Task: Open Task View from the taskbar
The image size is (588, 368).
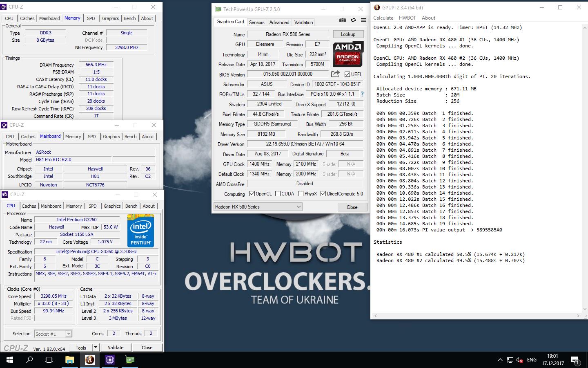Action: [x=49, y=360]
